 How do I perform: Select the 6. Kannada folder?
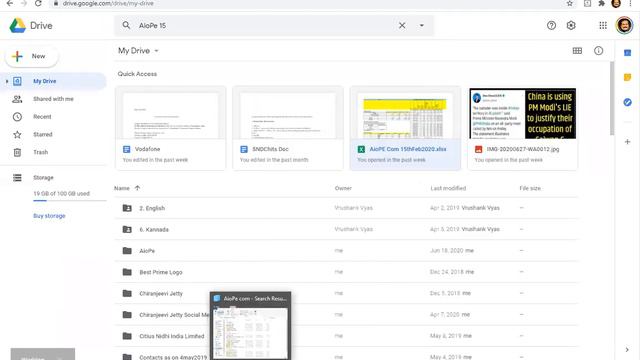coord(346,229)
